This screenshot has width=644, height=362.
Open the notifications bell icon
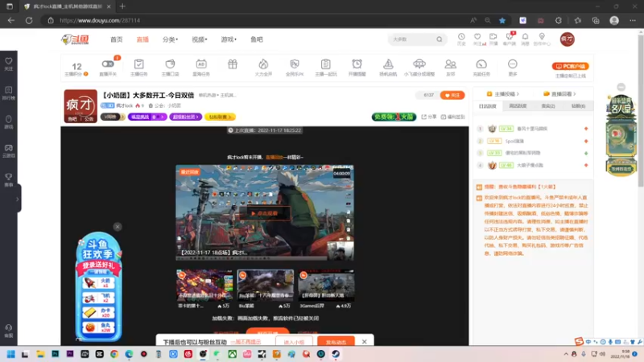(x=526, y=37)
